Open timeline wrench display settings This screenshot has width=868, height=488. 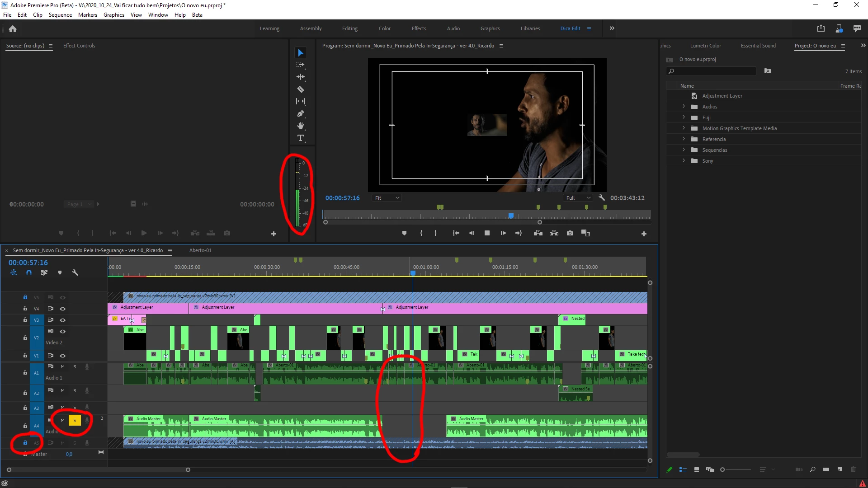75,273
